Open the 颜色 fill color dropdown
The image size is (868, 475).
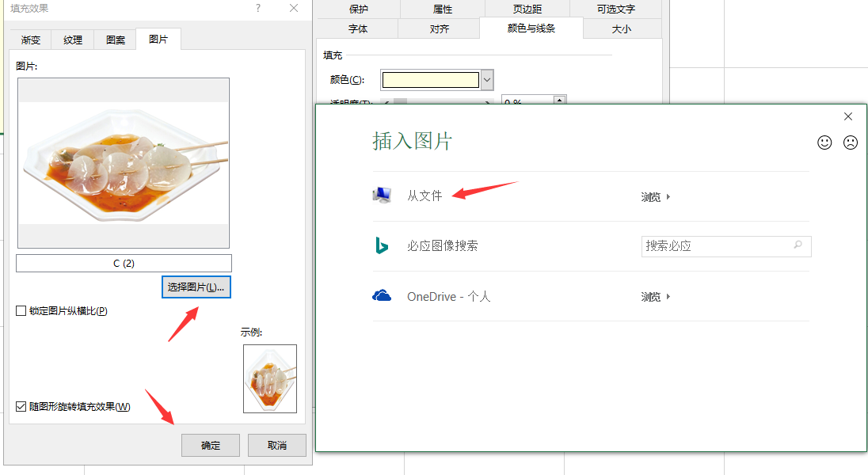(486, 79)
